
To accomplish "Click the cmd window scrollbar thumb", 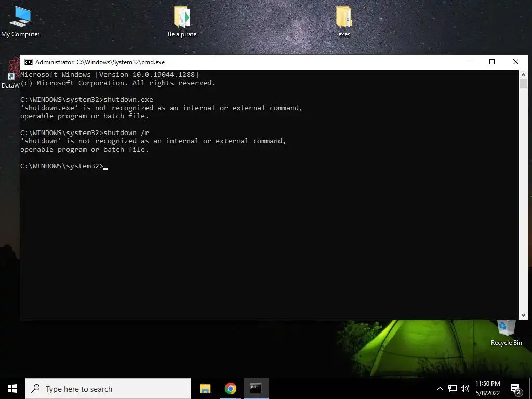I will coord(523,84).
